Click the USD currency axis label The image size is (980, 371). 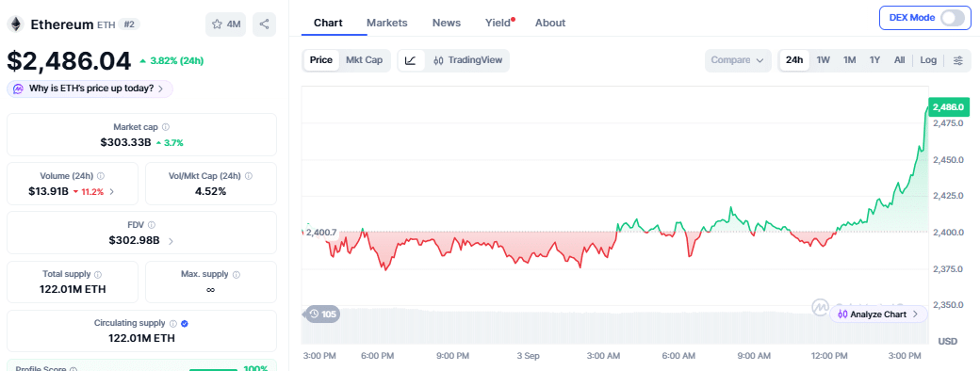[948, 342]
